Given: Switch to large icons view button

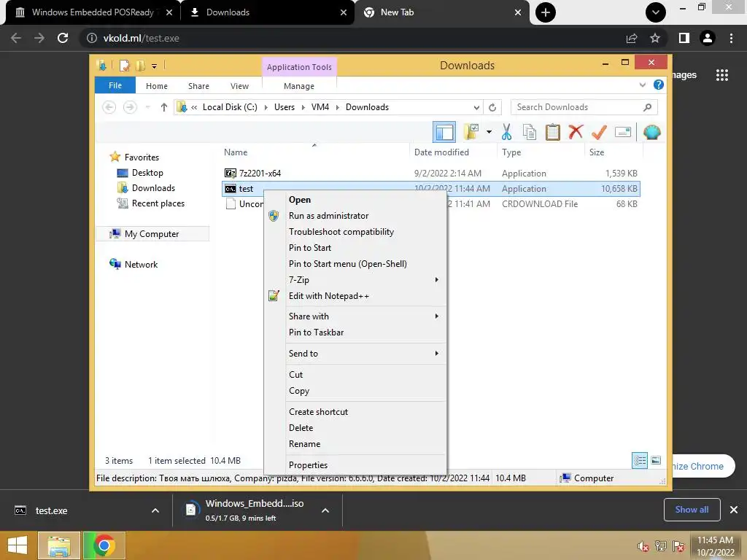Looking at the screenshot, I should tap(656, 461).
